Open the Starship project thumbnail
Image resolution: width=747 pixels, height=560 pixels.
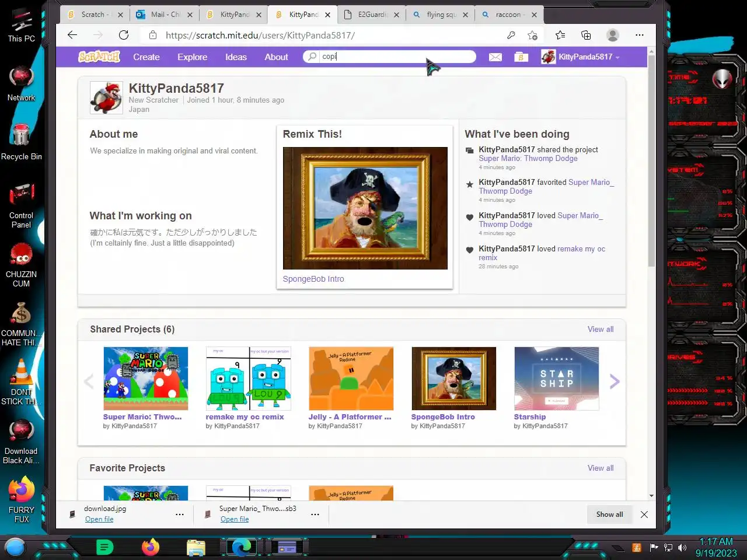pyautogui.click(x=557, y=379)
